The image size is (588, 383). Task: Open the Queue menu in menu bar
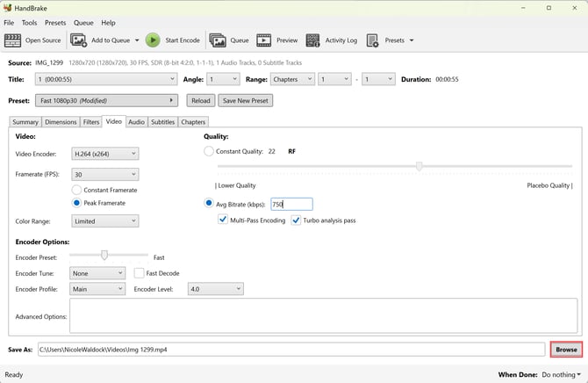(83, 23)
